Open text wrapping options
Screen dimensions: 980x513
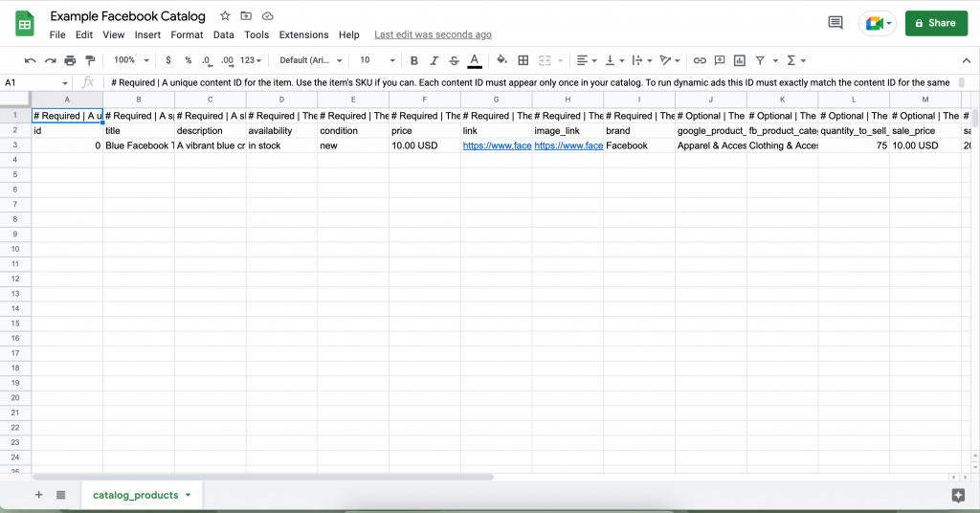[x=642, y=60]
